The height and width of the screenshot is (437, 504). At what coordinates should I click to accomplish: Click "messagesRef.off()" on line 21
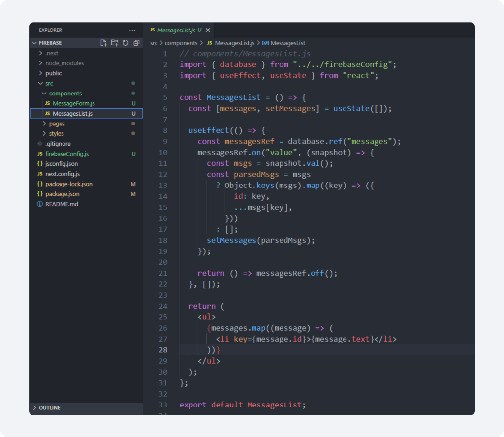pyautogui.click(x=296, y=273)
